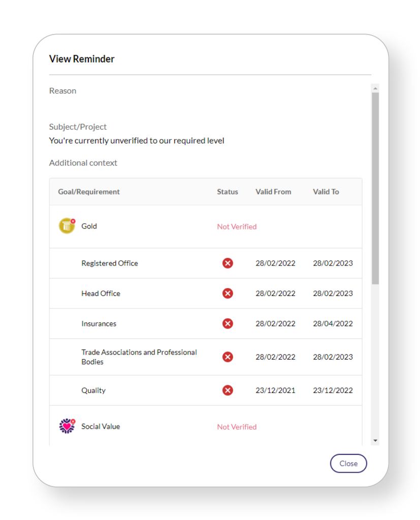Click Insurances red cross status icon
The image size is (420, 520).
pos(228,323)
